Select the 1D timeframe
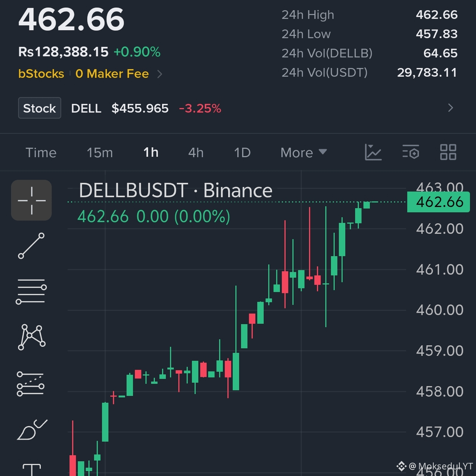The image size is (476, 476). [242, 153]
